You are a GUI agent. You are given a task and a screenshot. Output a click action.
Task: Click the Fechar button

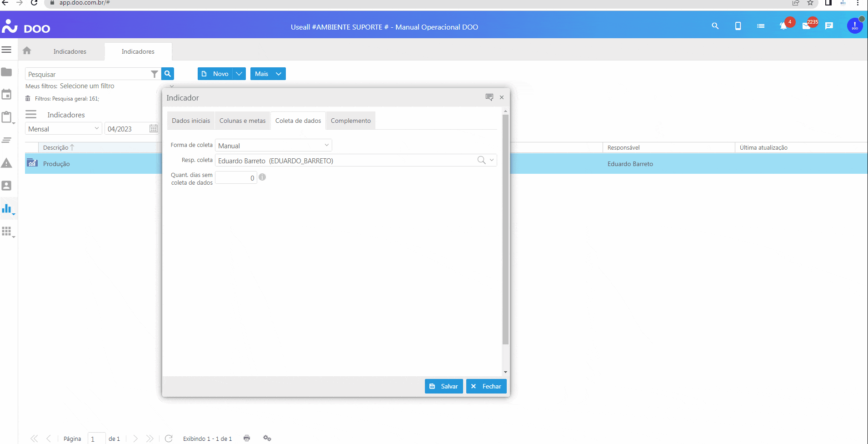[x=486, y=386]
